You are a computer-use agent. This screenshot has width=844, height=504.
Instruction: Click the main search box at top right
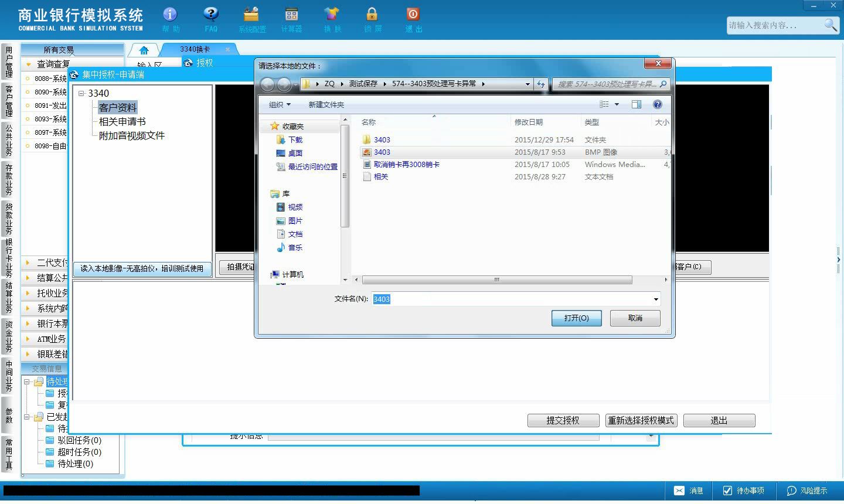(775, 25)
